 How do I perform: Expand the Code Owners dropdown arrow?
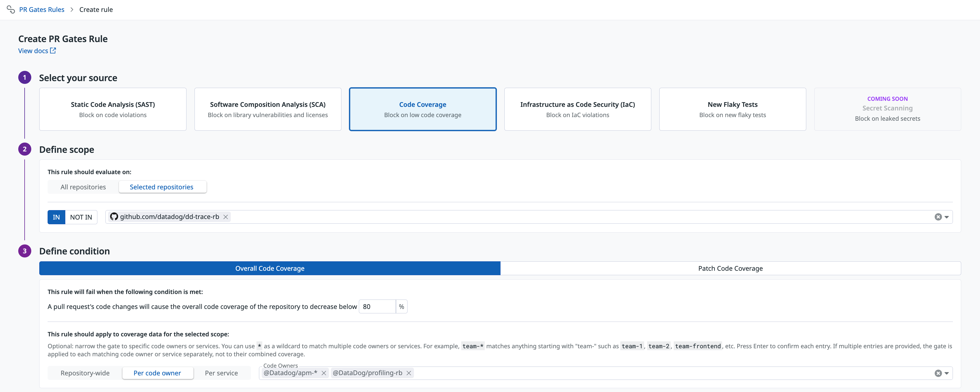[x=947, y=373]
